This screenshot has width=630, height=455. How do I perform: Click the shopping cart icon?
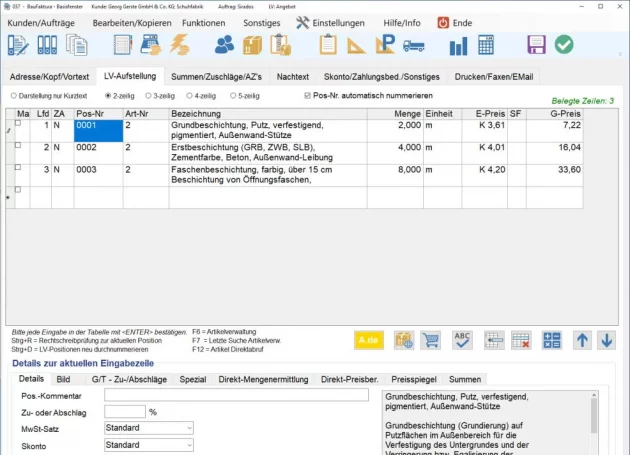click(x=433, y=340)
